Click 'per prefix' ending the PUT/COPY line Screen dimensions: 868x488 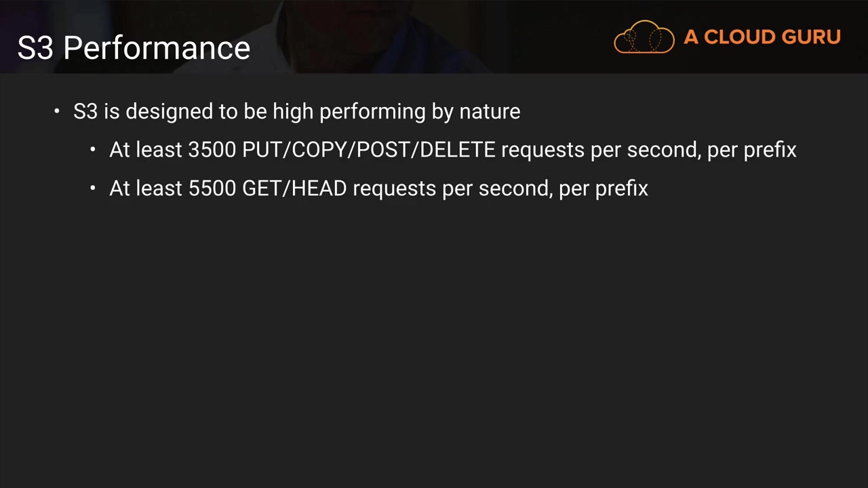[x=751, y=150]
